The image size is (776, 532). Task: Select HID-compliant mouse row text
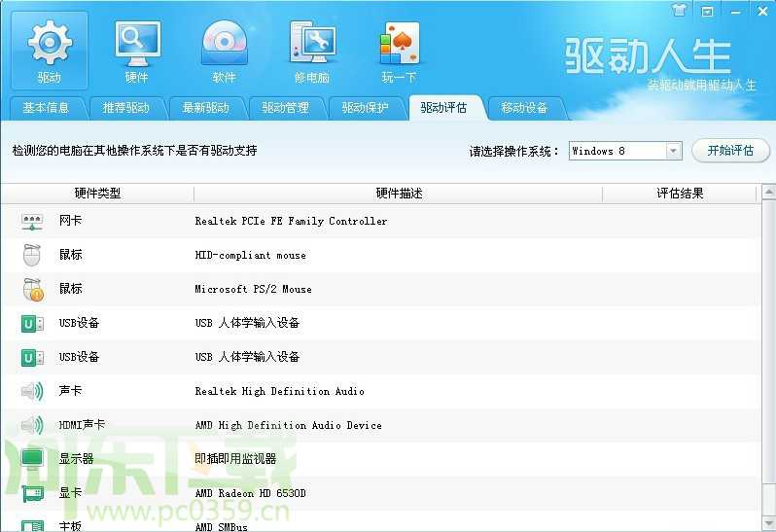[251, 256]
